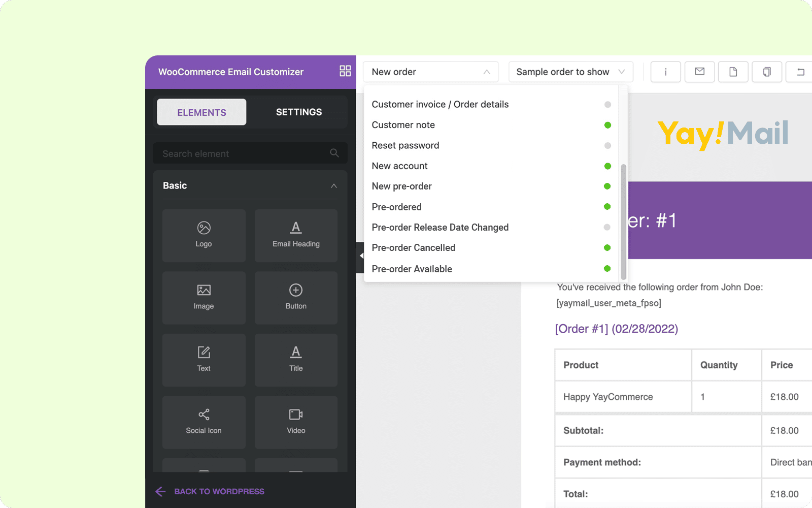Click the gray status dot for Customer invoice
Image resolution: width=812 pixels, height=508 pixels.
pyautogui.click(x=607, y=105)
